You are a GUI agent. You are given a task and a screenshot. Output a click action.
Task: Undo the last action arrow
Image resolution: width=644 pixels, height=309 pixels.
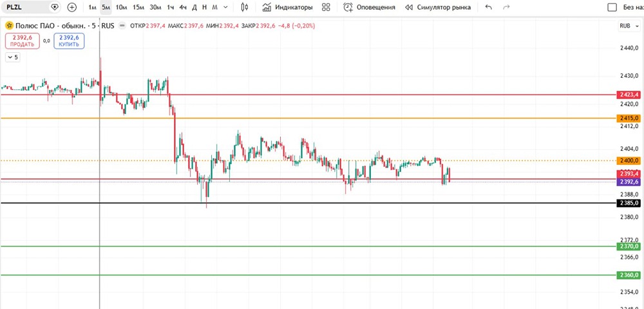[488, 7]
